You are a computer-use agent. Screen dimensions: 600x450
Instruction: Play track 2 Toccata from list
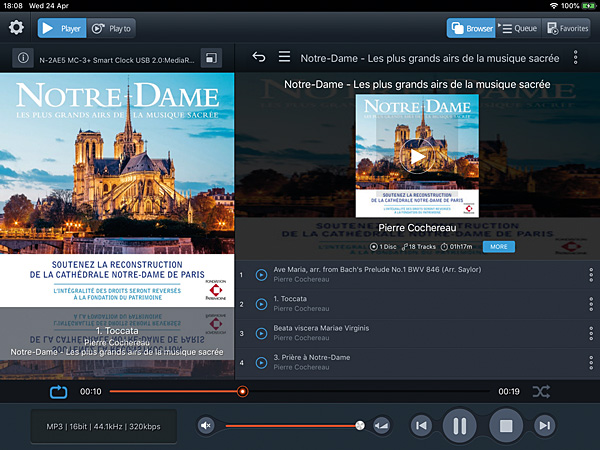pos(261,304)
